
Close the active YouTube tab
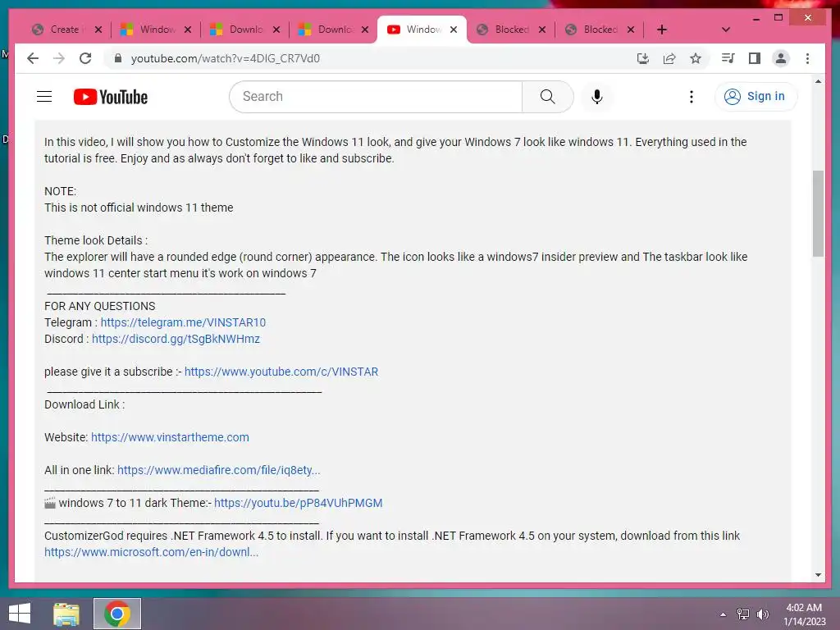[453, 30]
